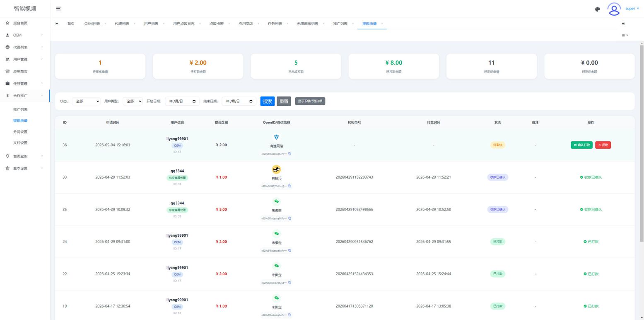The image size is (644, 320).
Task: Click the globe icon beside 代理列表
Action: pos(7,47)
